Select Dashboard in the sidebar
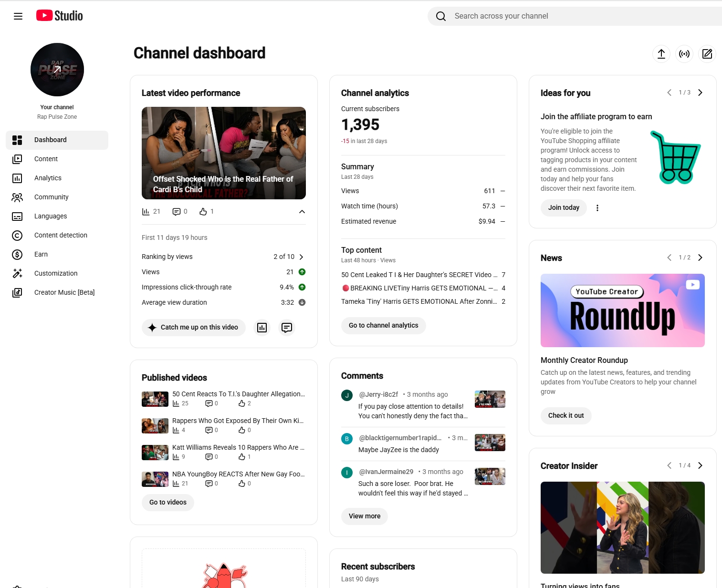722x588 pixels. click(57, 140)
